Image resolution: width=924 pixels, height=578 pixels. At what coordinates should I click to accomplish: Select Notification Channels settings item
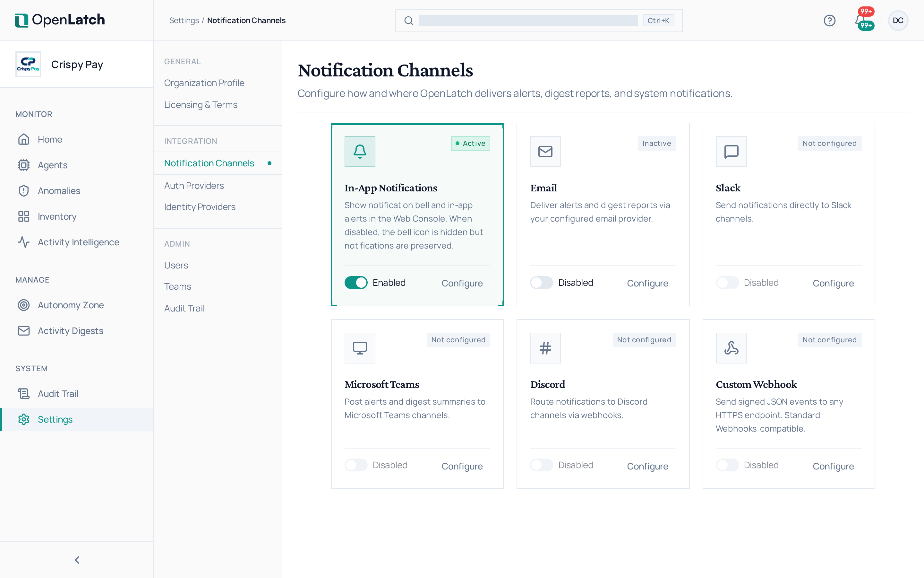pos(218,163)
